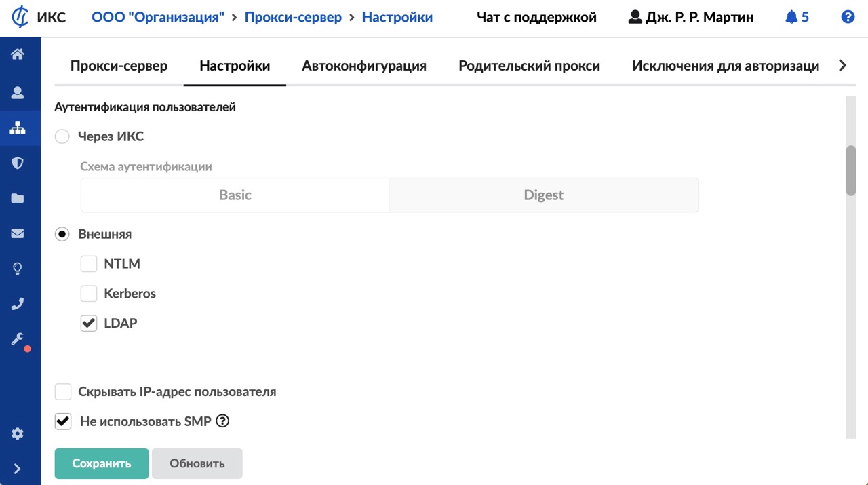
Task: Click the vertical scrollbar thumb
Action: (x=850, y=170)
